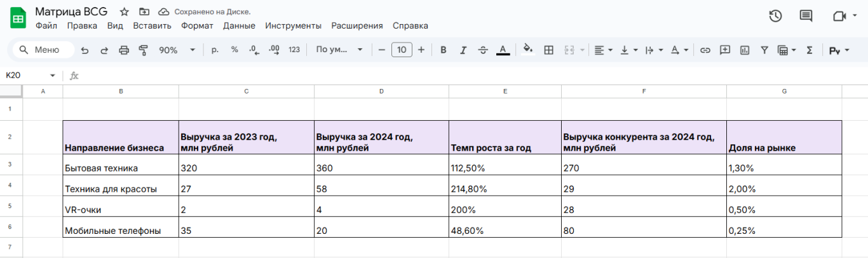Open horizontal align dropdown

(x=603, y=50)
